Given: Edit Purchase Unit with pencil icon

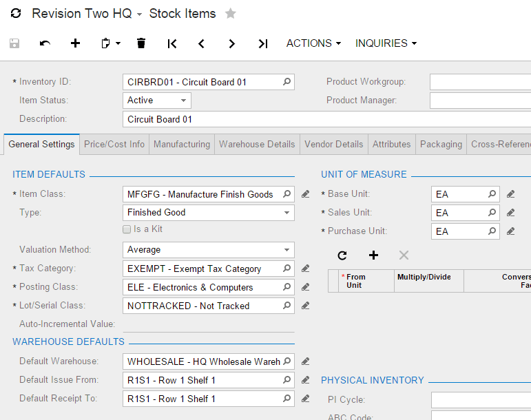Looking at the screenshot, I should (x=510, y=231).
